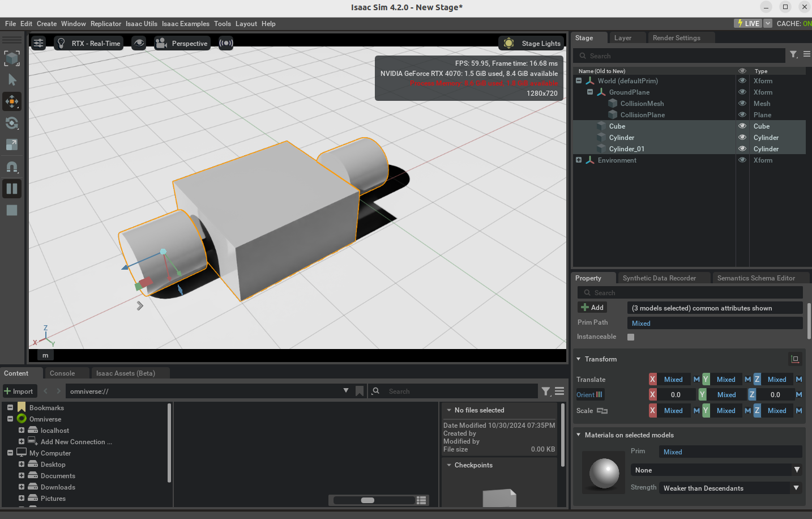
Task: Click the LIVE session button
Action: [x=748, y=23]
